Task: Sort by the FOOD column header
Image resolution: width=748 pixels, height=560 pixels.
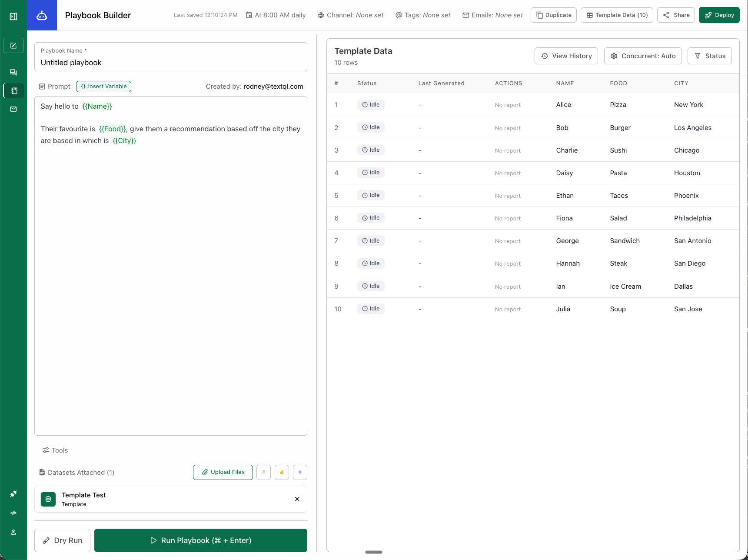Action: pyautogui.click(x=618, y=83)
